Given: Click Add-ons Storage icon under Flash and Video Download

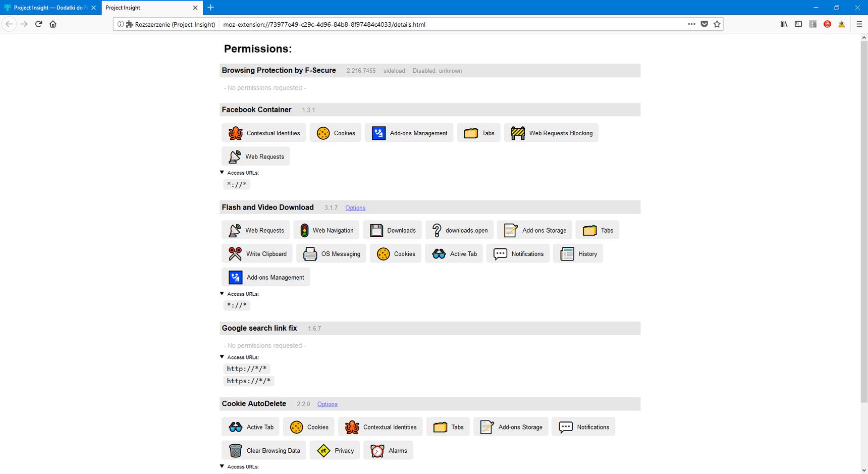Looking at the screenshot, I should coord(511,230).
